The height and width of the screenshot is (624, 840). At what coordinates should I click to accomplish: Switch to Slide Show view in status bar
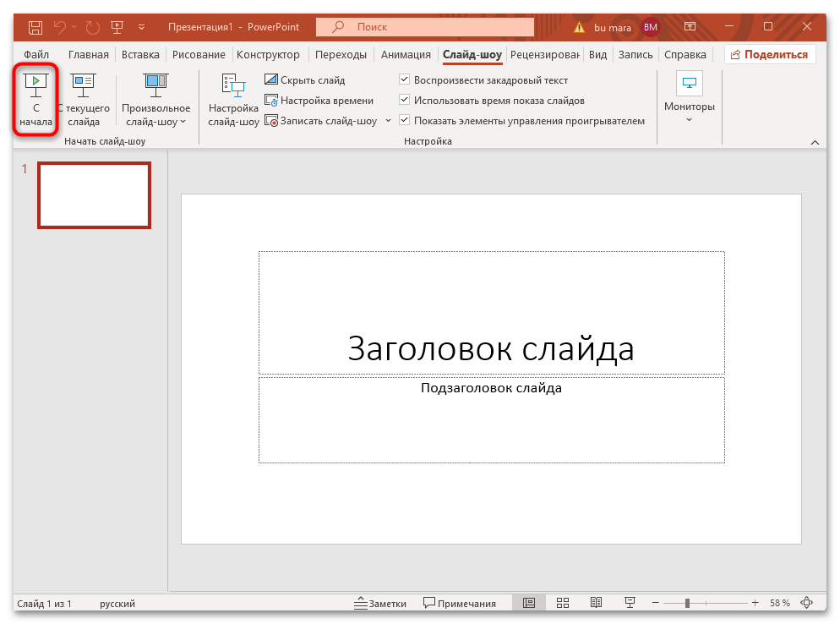[630, 602]
